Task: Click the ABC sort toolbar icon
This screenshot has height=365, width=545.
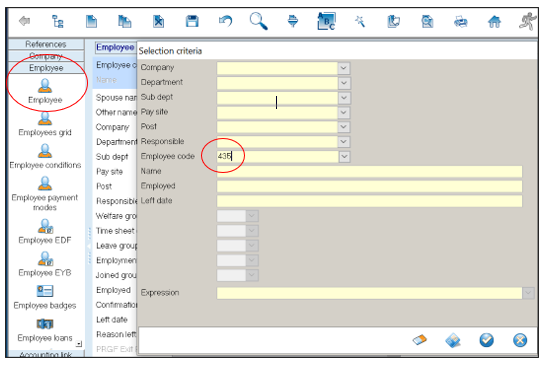Action: [326, 21]
